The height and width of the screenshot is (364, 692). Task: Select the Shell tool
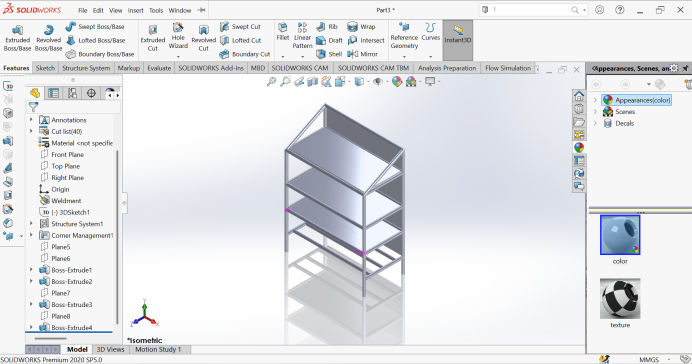click(x=329, y=54)
